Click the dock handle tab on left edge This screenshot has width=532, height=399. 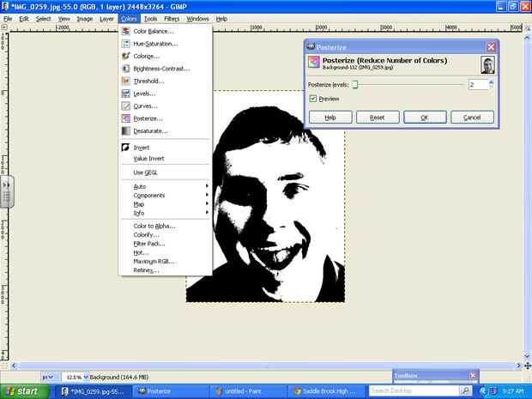(x=7, y=191)
